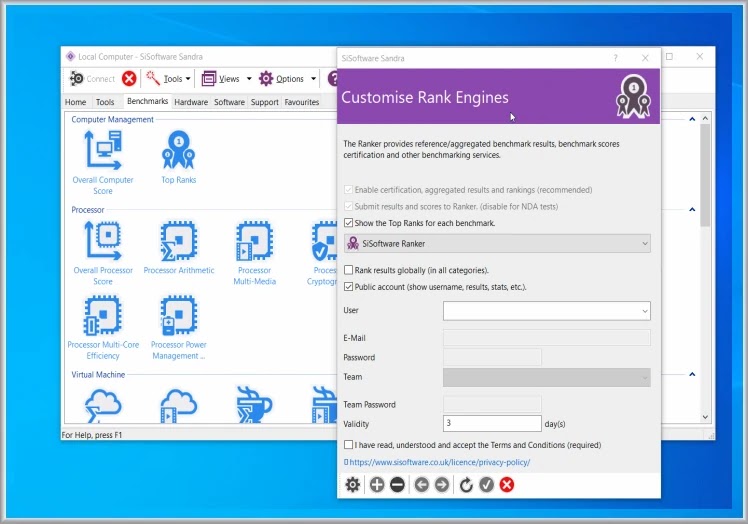Collapse the Virtual Machine section
The height and width of the screenshot is (524, 748).
pos(692,374)
